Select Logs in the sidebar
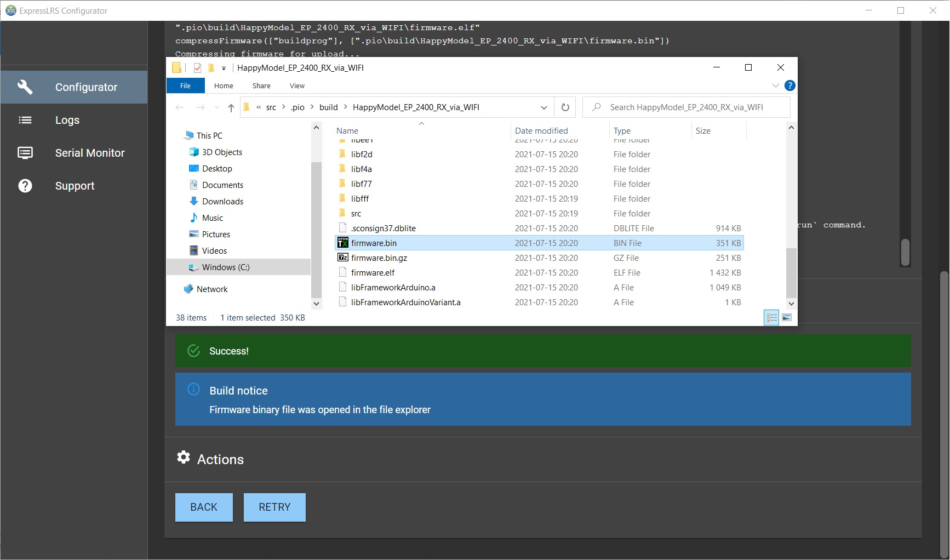The height and width of the screenshot is (560, 950). (74, 120)
